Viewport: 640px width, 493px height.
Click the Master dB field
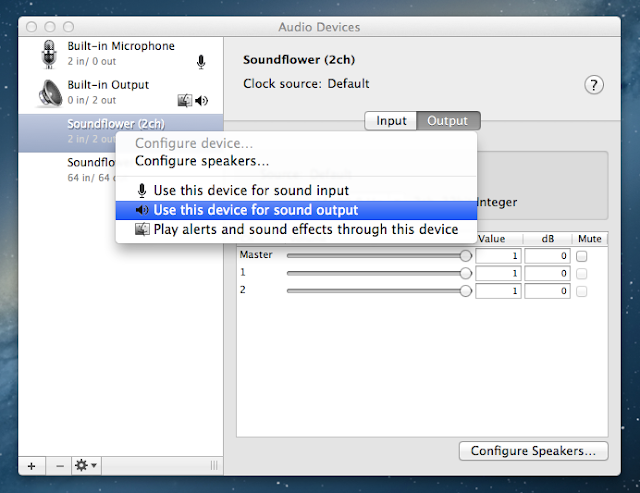point(547,256)
